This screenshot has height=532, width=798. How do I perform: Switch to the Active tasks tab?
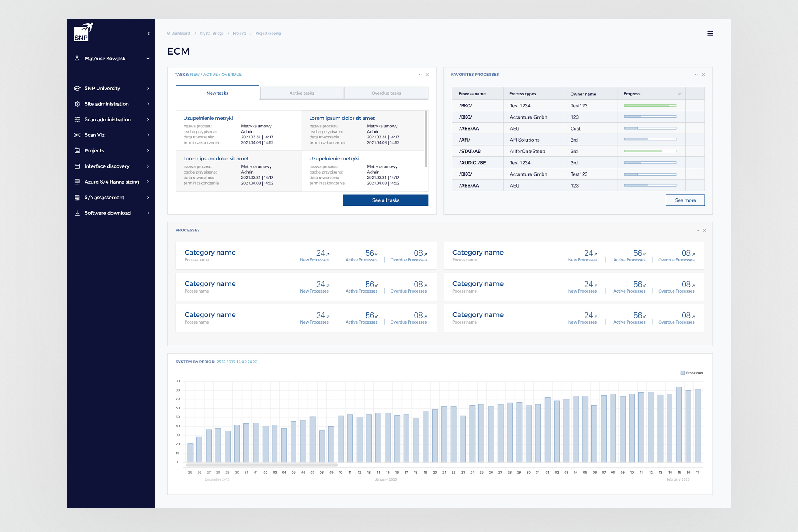point(302,93)
